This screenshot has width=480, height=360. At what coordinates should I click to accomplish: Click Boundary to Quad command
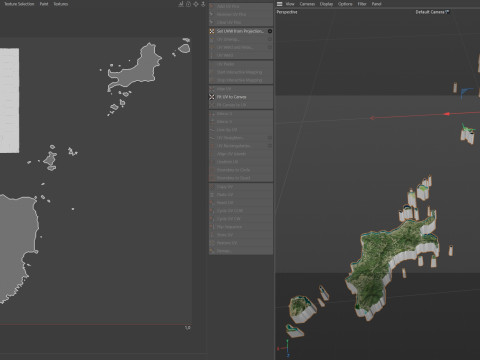click(241, 178)
